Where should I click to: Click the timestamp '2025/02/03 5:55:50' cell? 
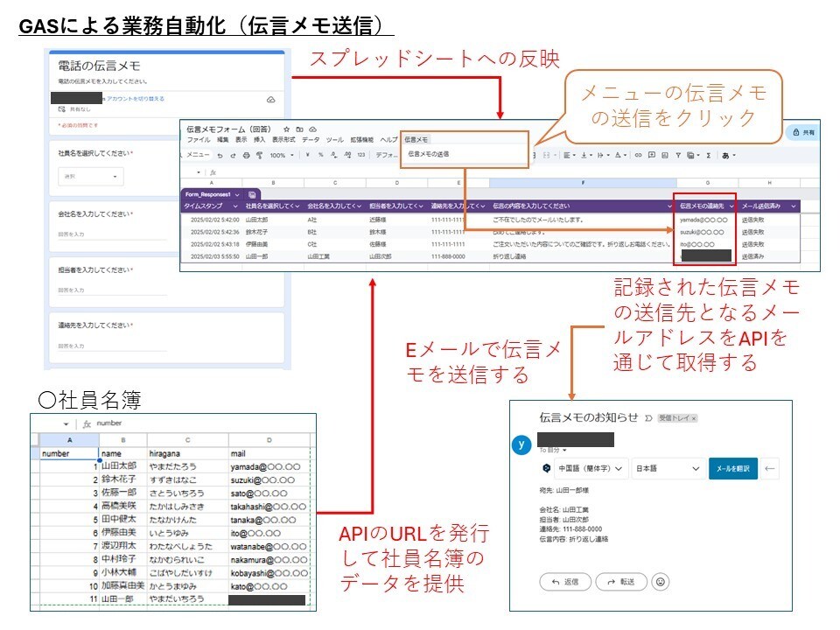212,256
